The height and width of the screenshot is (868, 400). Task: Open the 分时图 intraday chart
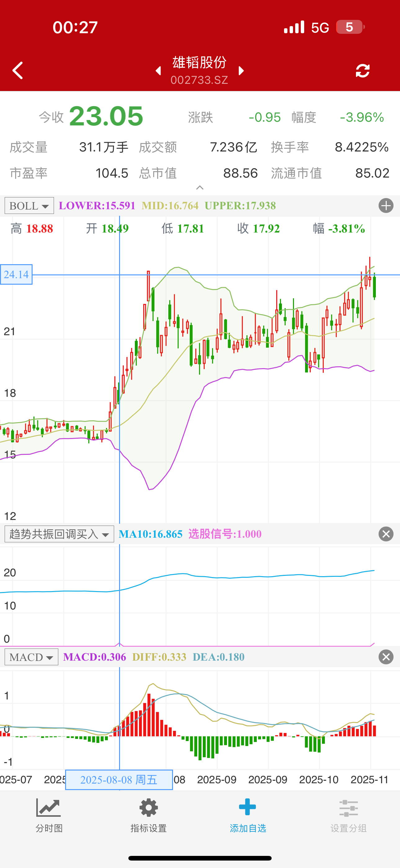coord(49,816)
